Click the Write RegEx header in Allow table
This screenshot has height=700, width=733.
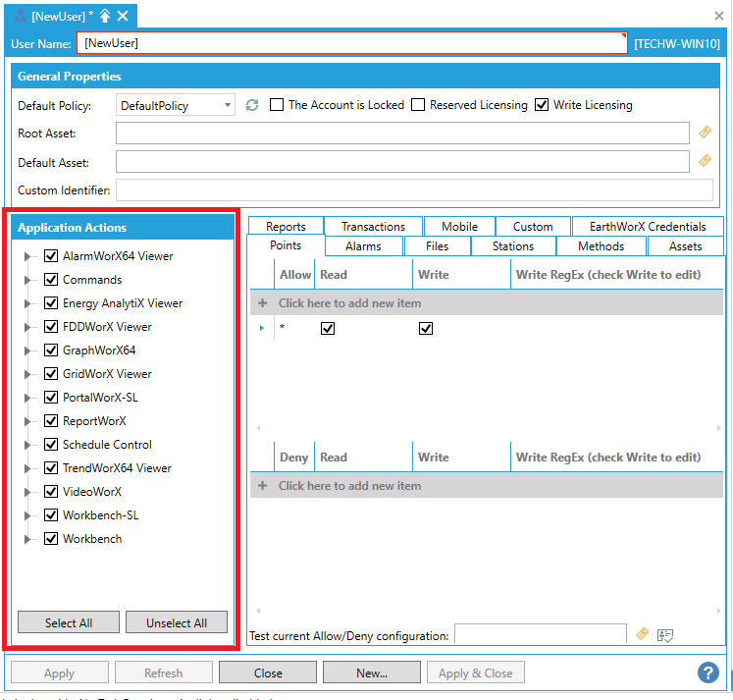point(608,275)
